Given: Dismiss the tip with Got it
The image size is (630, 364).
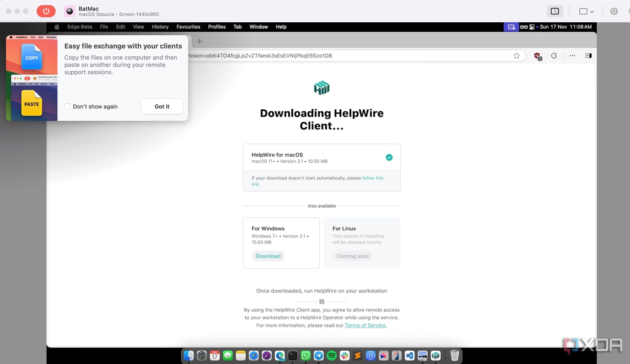Looking at the screenshot, I should tap(162, 107).
